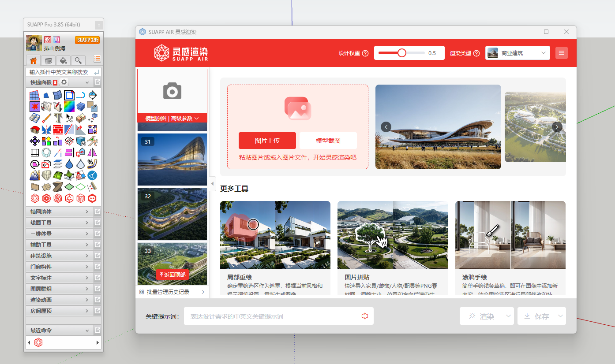Adjust the 设计权重 slider handle
This screenshot has width=615, height=364.
point(401,53)
